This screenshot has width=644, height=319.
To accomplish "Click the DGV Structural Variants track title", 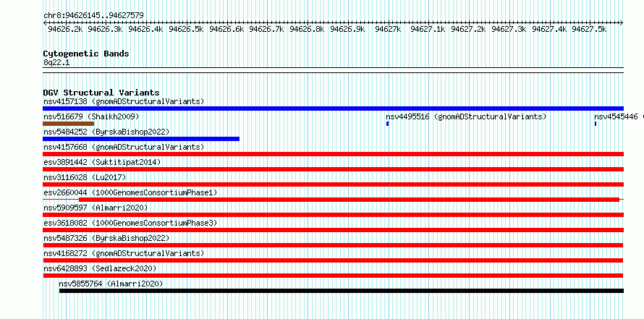I will pos(101,93).
